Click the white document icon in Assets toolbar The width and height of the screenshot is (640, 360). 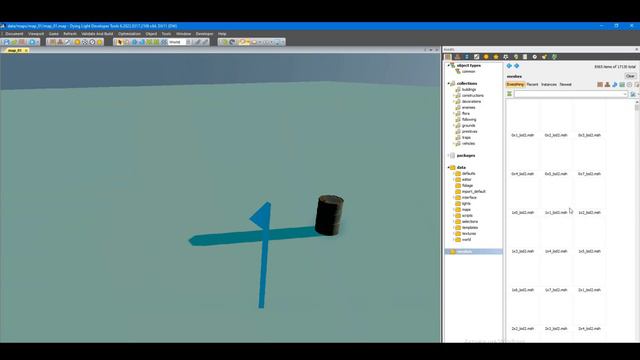pos(525,57)
